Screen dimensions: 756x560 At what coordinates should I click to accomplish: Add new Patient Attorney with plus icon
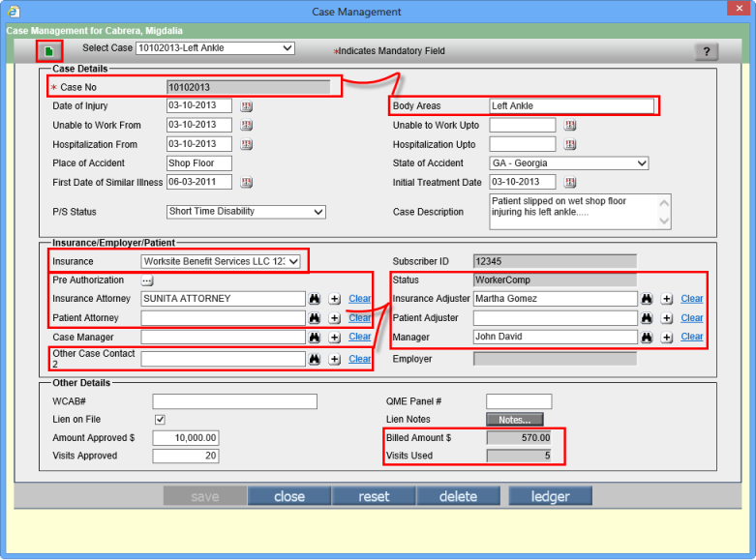pyautogui.click(x=335, y=318)
